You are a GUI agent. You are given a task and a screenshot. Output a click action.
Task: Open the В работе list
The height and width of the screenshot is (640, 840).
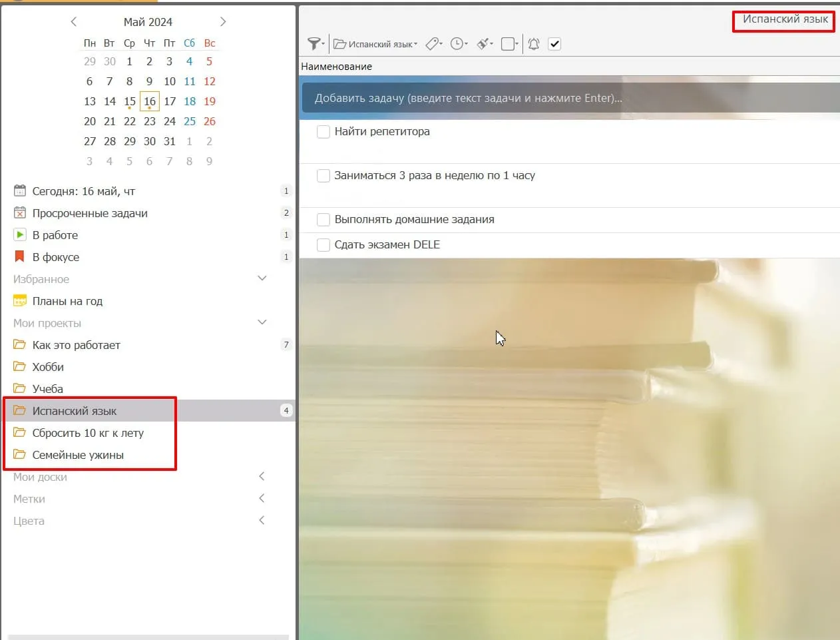click(x=55, y=235)
